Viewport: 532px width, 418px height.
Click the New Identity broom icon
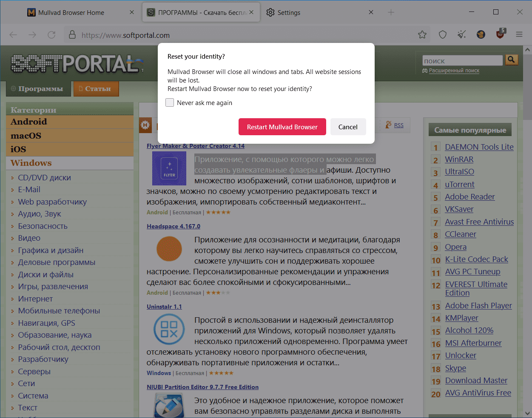coord(462,35)
